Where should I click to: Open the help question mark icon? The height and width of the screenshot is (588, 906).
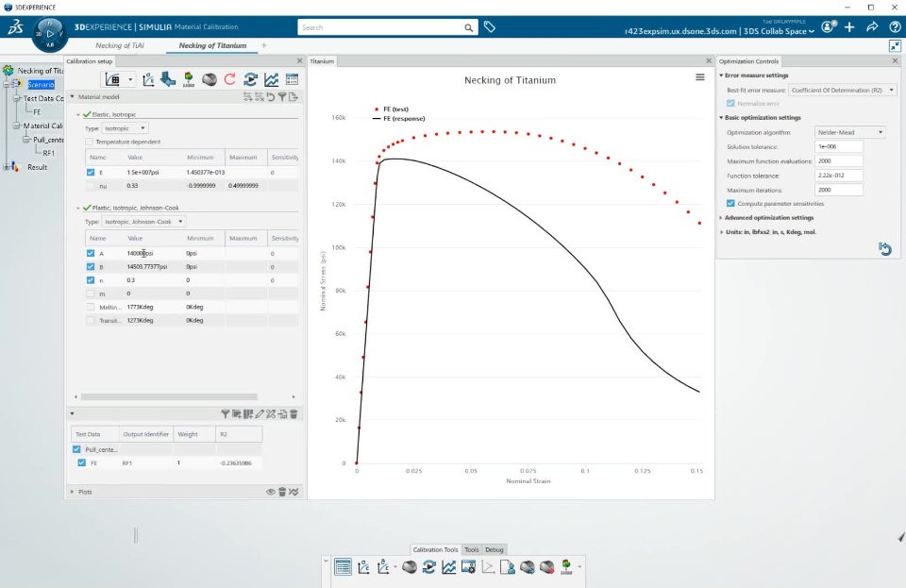point(895,26)
